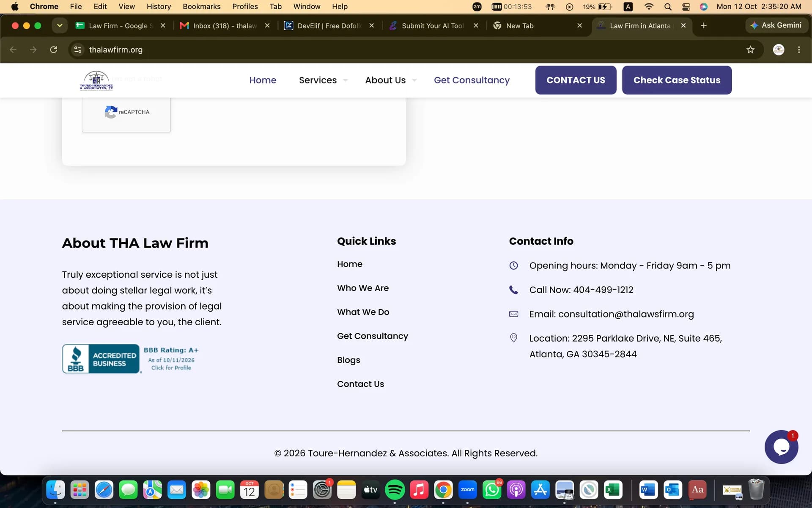View site information icon in address bar
Screen dimensions: 812x508
click(x=78, y=50)
